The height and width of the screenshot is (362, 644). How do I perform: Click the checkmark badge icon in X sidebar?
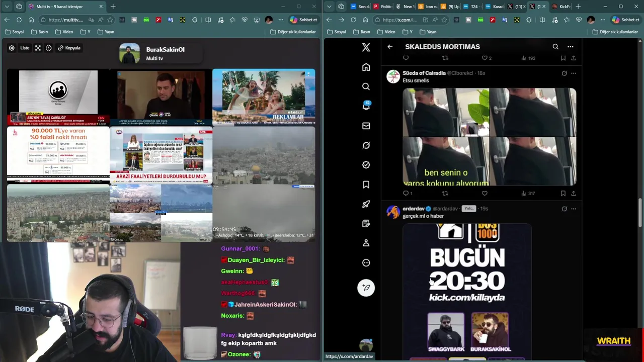coord(366,165)
